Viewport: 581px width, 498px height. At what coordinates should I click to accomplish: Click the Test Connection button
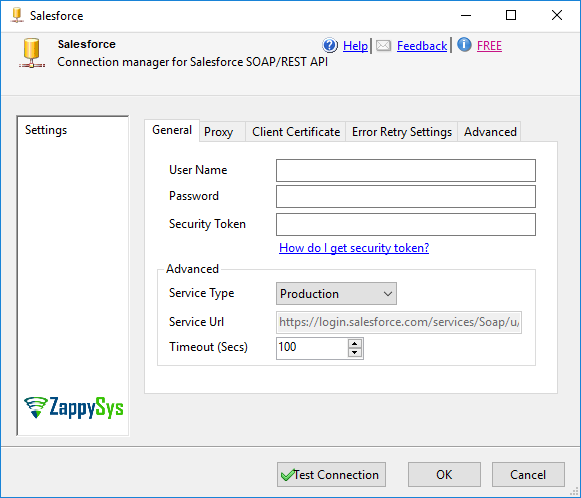pos(331,474)
